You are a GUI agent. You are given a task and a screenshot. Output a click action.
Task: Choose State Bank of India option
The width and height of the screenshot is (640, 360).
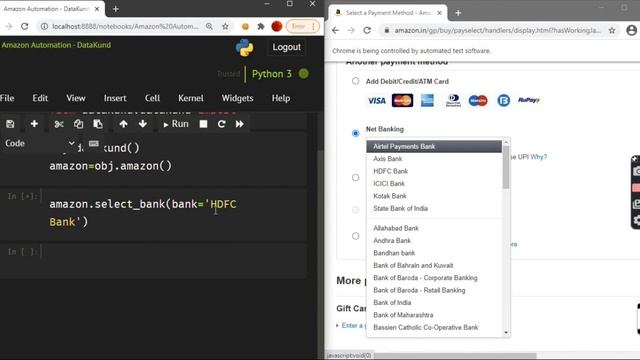tap(434, 209)
